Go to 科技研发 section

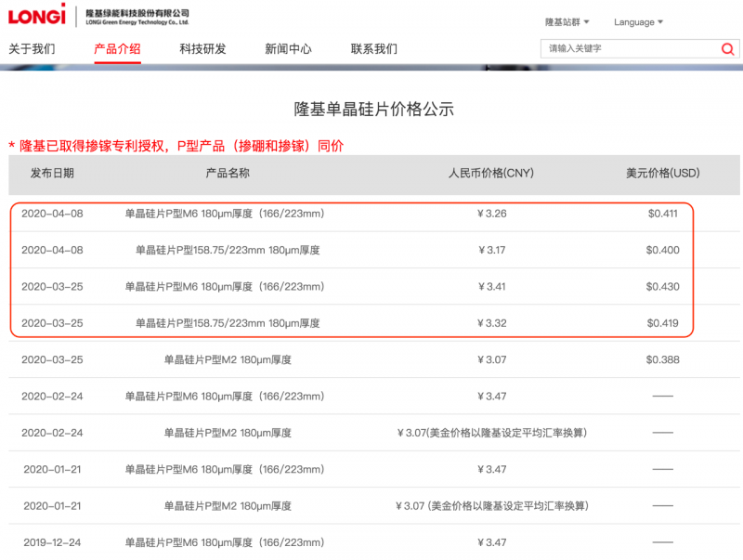pos(202,49)
